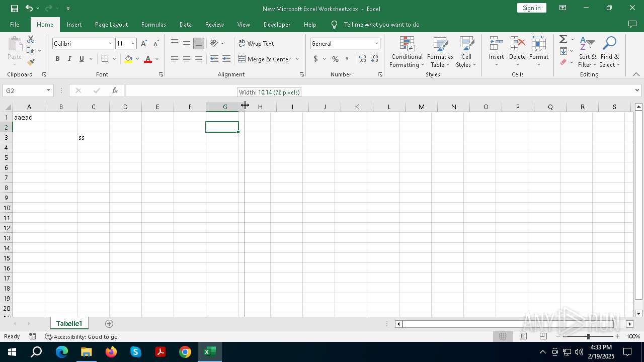Increase font size with large A

(x=144, y=44)
